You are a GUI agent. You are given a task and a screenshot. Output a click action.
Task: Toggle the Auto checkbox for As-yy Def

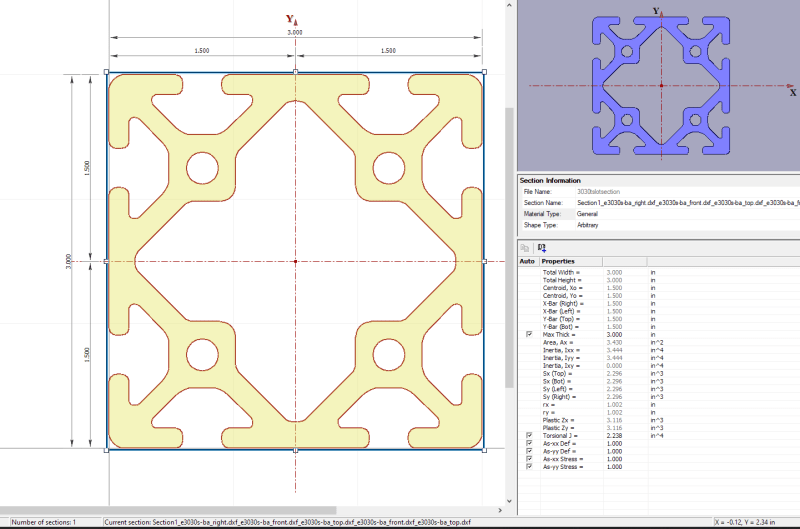(529, 451)
